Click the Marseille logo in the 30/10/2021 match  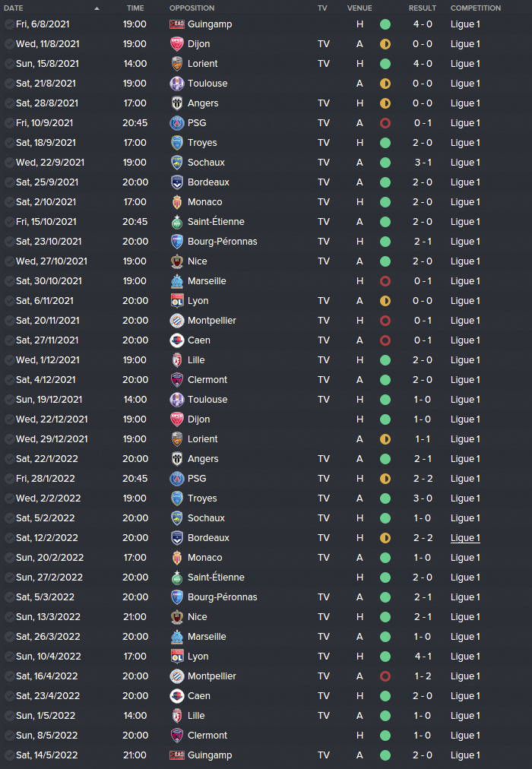[176, 281]
